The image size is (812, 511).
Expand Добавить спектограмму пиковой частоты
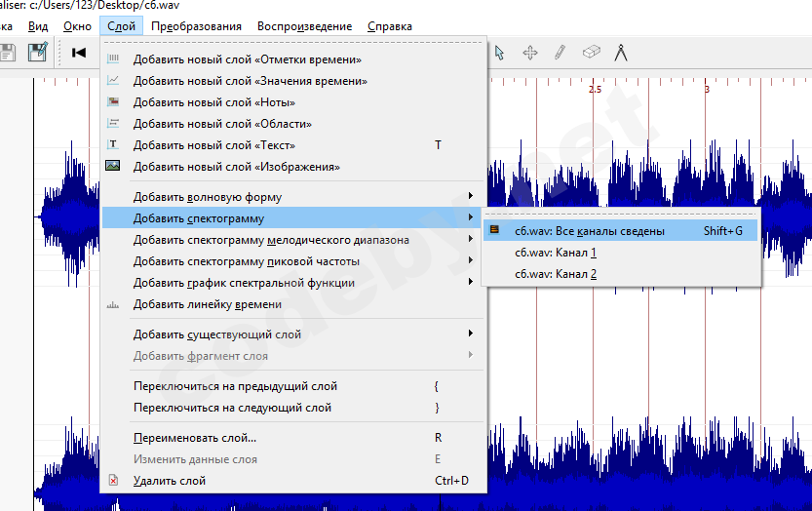pos(294,261)
